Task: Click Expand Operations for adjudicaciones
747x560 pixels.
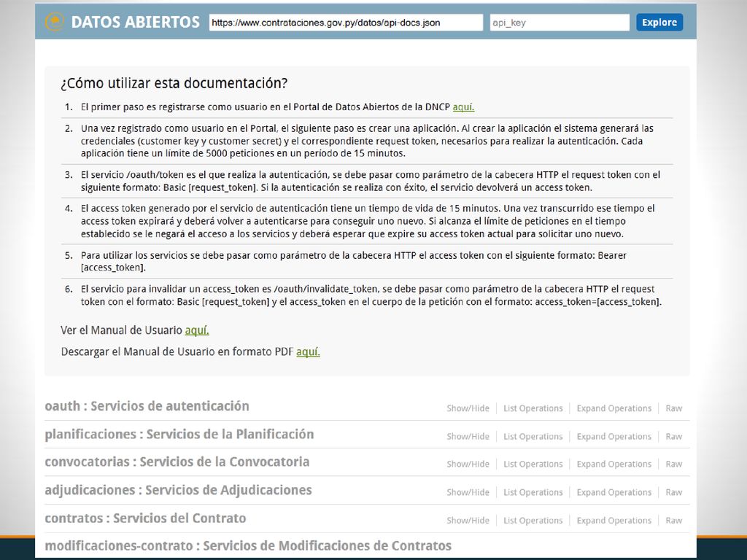Action: point(614,492)
